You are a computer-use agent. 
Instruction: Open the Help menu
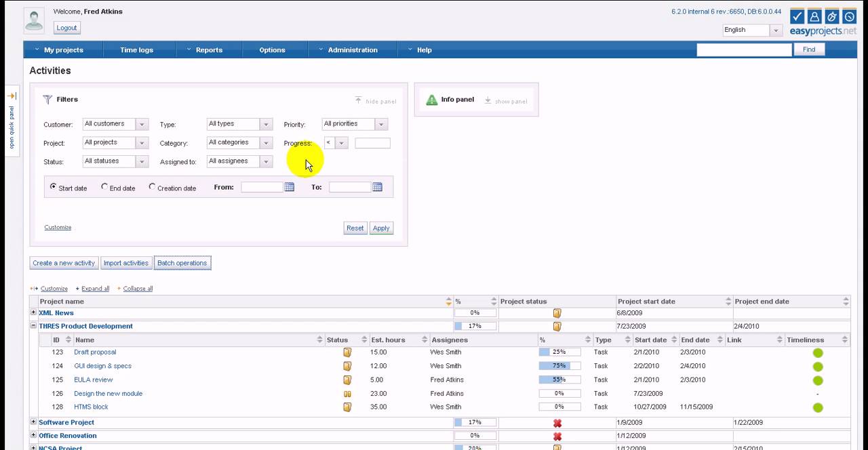click(424, 49)
